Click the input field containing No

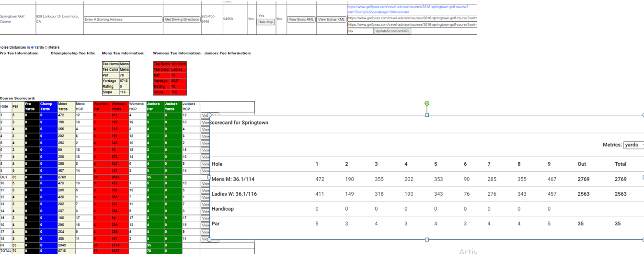click(x=360, y=31)
